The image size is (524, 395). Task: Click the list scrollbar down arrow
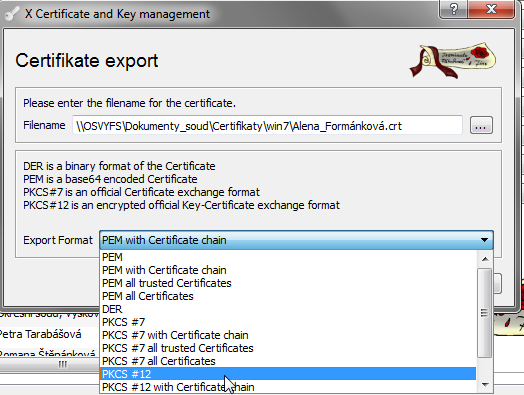485,385
